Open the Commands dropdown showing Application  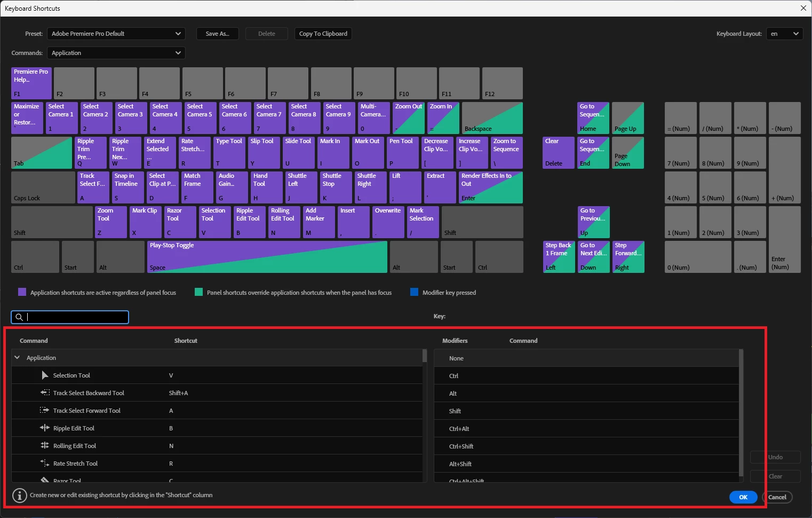[x=116, y=53]
